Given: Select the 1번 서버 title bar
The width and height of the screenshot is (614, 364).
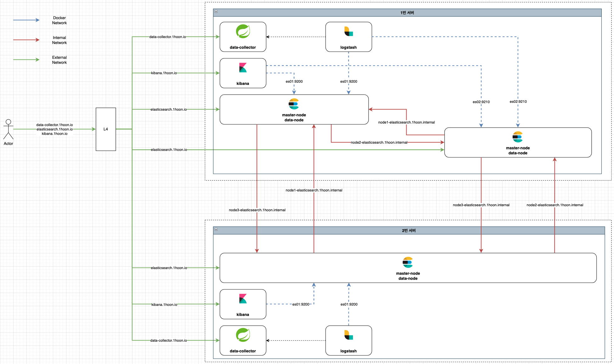Looking at the screenshot, I should [407, 13].
